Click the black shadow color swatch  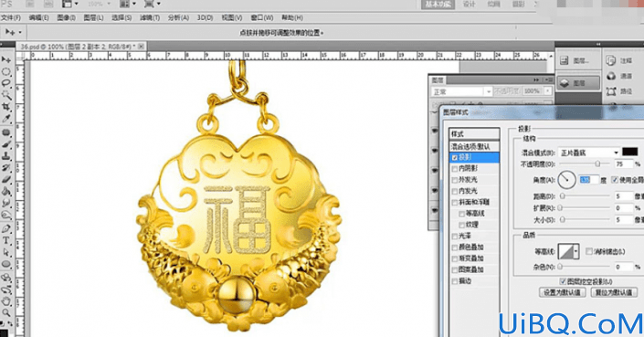[630, 152]
